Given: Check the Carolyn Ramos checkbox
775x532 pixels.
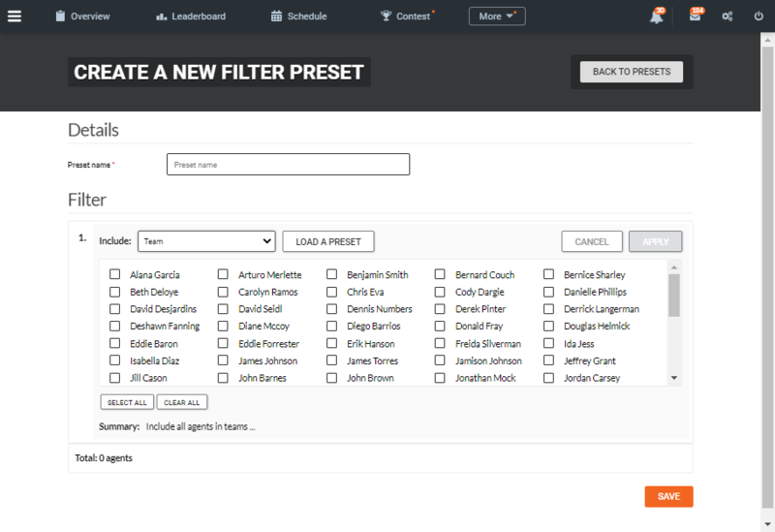Looking at the screenshot, I should point(223,292).
